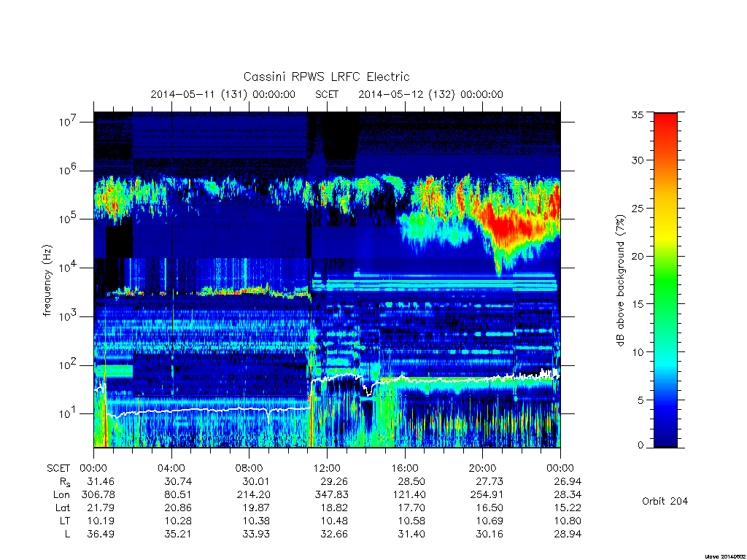Select the end date '2014-05-12 (132) 00:00:00'
Viewport: 747px width, 560px height.
[x=430, y=94]
